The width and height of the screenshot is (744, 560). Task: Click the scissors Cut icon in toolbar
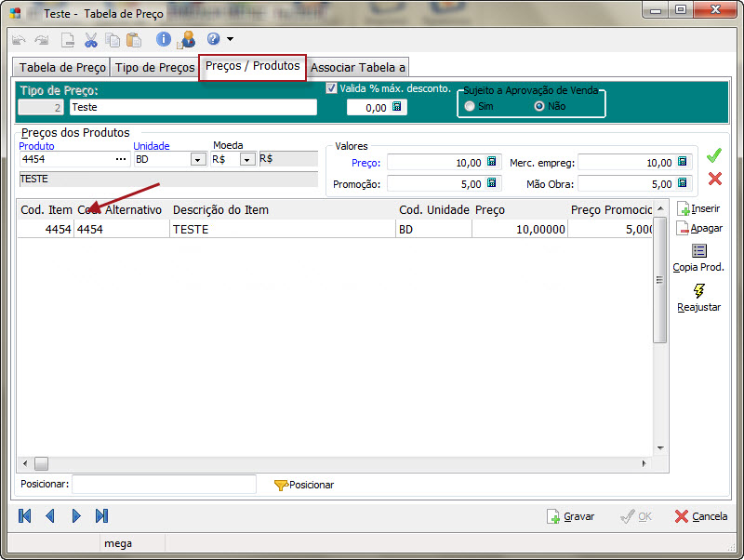91,39
